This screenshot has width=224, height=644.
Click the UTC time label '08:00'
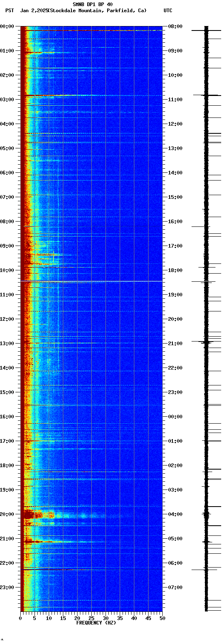(x=175, y=26)
